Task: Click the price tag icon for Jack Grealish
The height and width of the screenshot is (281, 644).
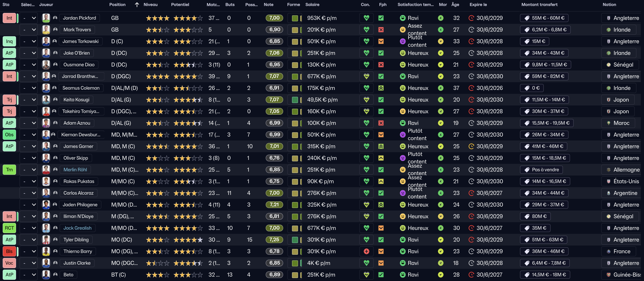Action: (x=527, y=228)
